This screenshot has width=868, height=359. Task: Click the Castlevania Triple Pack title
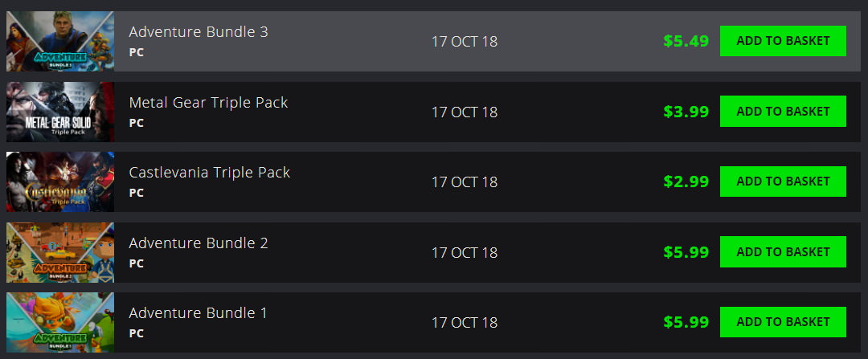(x=209, y=173)
